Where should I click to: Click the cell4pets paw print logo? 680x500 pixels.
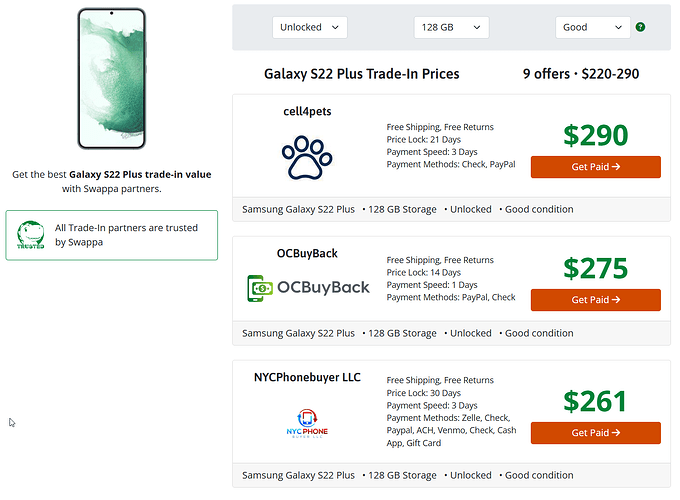pyautogui.click(x=307, y=158)
